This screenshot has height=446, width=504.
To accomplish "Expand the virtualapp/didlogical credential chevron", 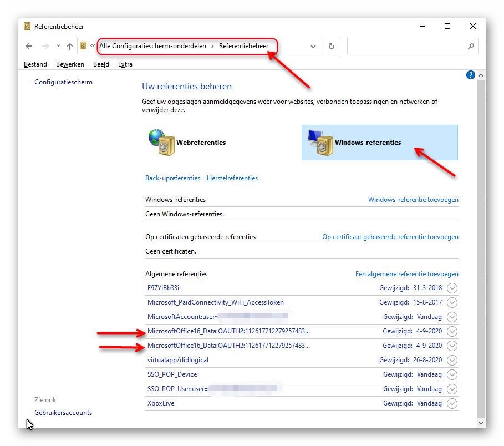I will click(452, 361).
